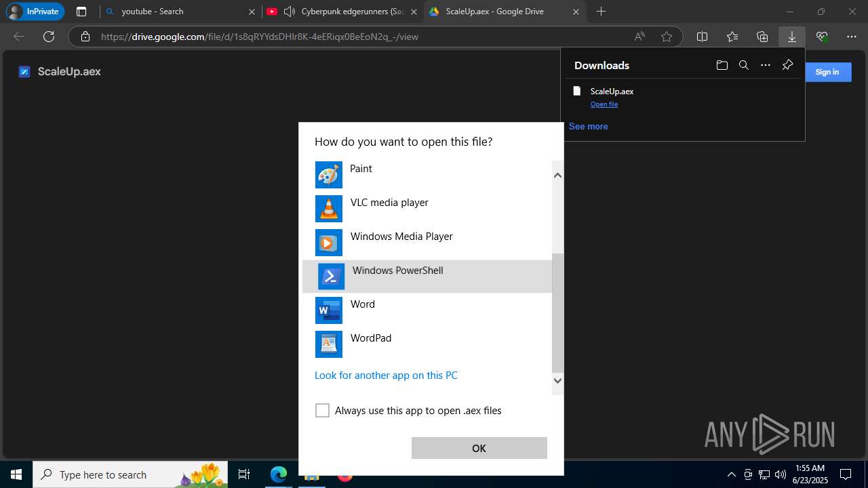Click the address bar URL
Screen dimensions: 868x488
point(259,37)
